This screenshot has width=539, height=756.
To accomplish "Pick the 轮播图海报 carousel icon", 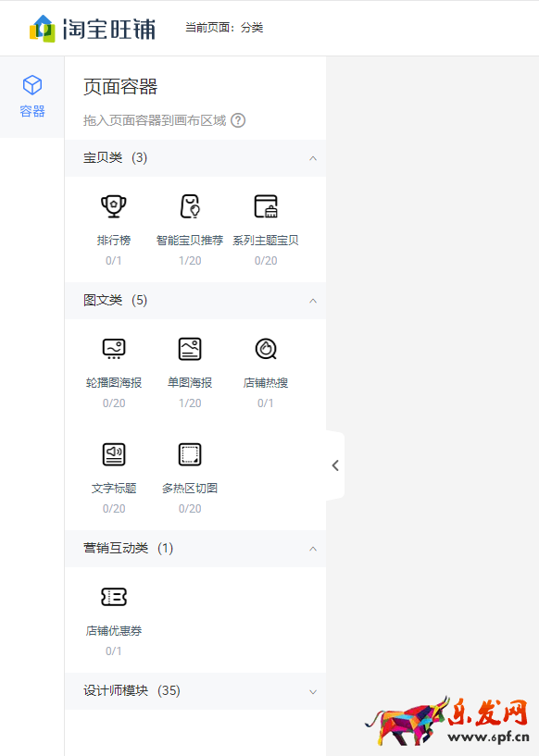I will tap(114, 349).
